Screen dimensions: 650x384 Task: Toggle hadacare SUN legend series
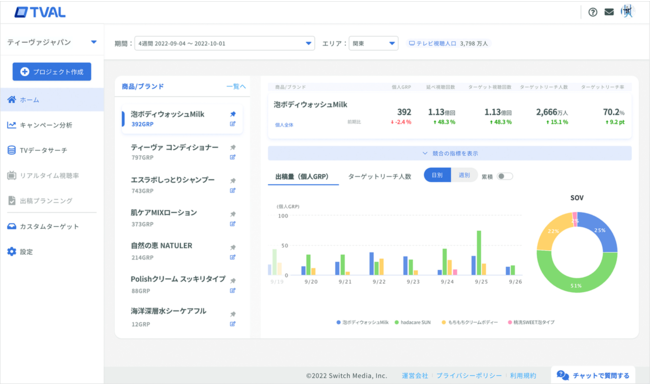413,322
